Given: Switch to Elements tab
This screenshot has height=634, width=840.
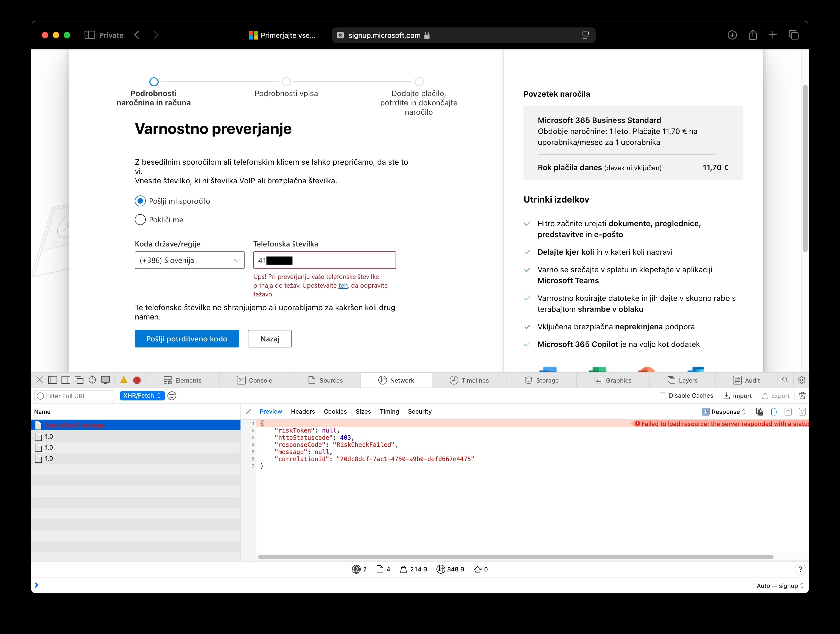Looking at the screenshot, I should 182,380.
